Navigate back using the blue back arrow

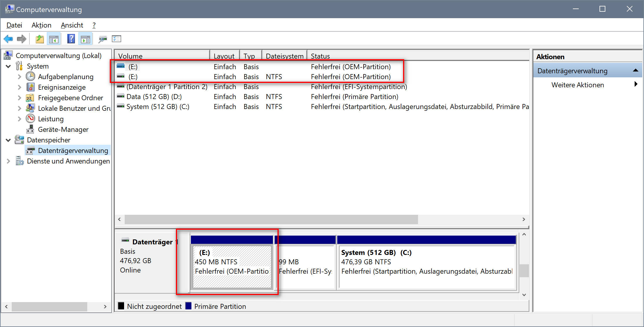click(8, 39)
